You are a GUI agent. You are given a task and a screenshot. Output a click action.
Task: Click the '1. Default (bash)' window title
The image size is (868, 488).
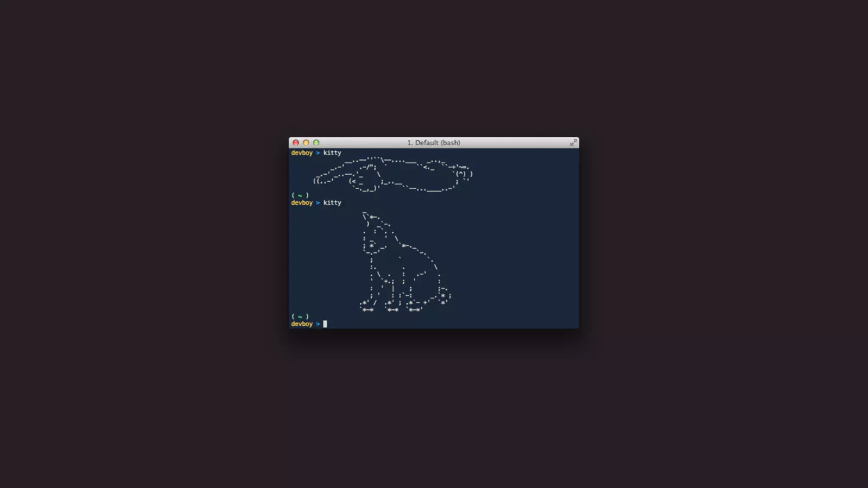433,143
